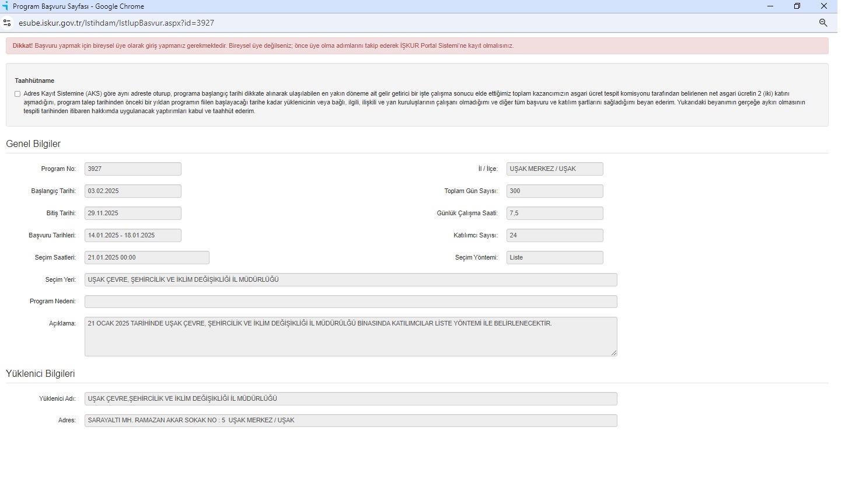
Task: Click the 'İl / İlçe:' label
Action: [x=488, y=169]
